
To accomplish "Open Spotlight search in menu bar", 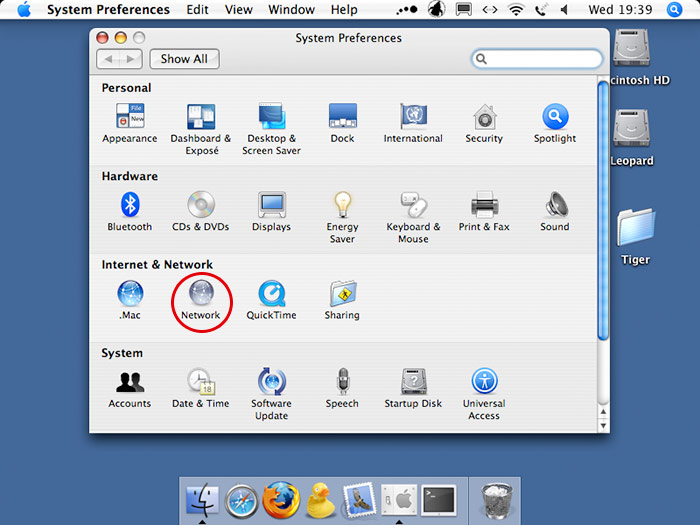I will point(674,9).
